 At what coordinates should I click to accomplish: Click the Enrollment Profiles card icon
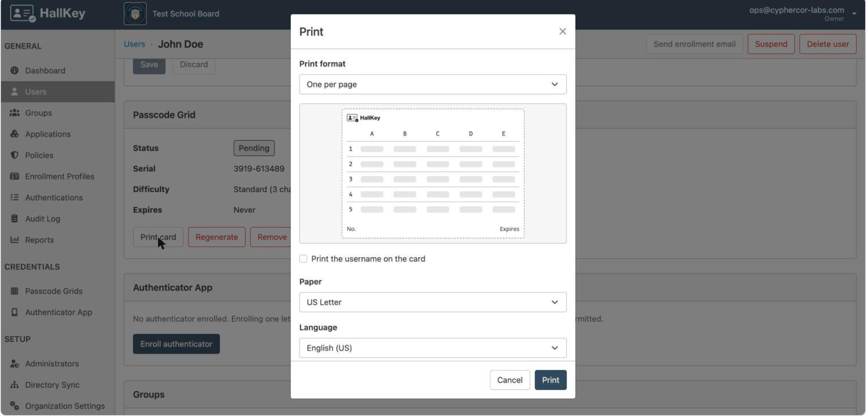(x=14, y=176)
